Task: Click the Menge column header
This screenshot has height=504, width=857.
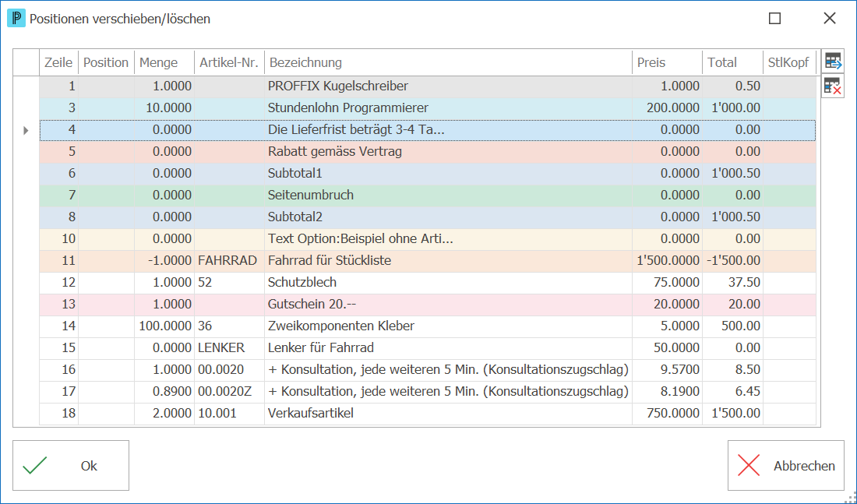Action: click(164, 63)
